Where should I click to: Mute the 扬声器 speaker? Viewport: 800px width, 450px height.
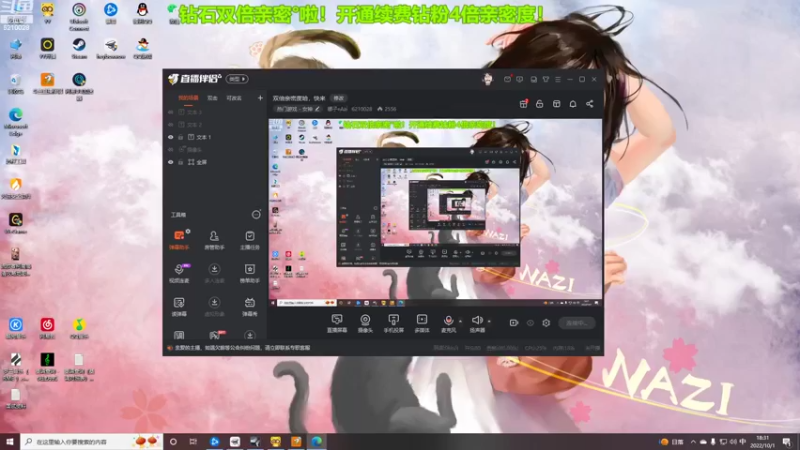pos(477,320)
